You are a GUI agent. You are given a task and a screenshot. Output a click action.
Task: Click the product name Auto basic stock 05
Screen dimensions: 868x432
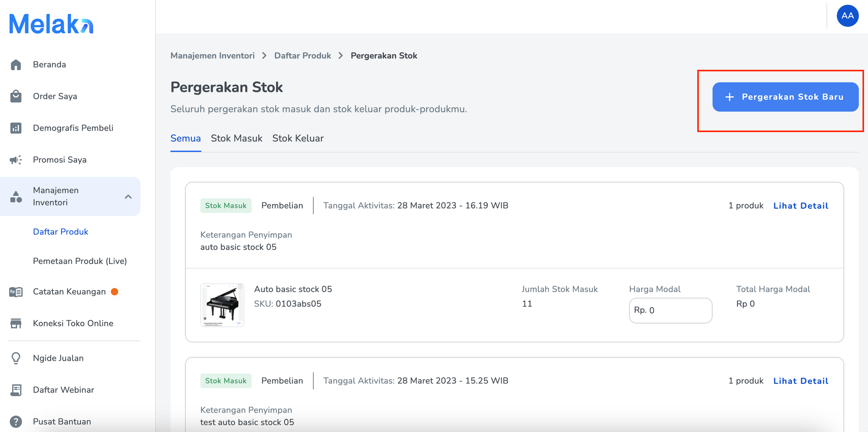[293, 289]
